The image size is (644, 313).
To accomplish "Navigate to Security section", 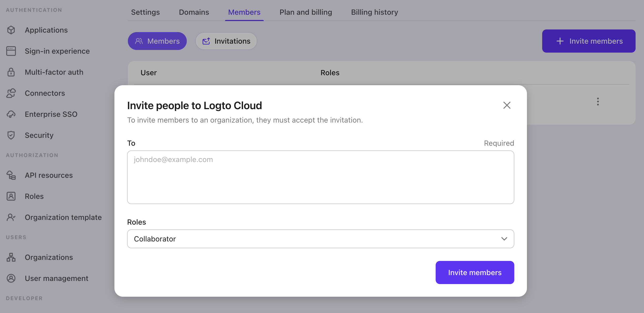I will coord(39,135).
